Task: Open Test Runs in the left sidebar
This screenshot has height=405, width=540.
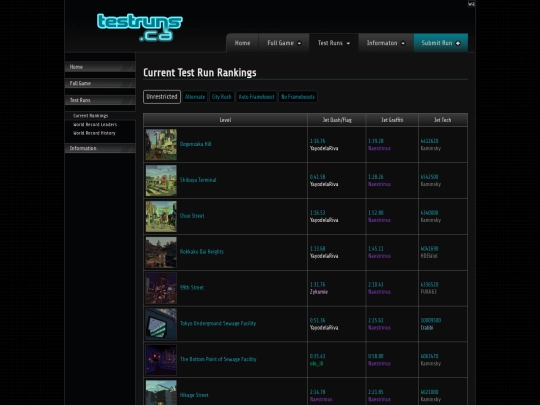Action: point(100,100)
